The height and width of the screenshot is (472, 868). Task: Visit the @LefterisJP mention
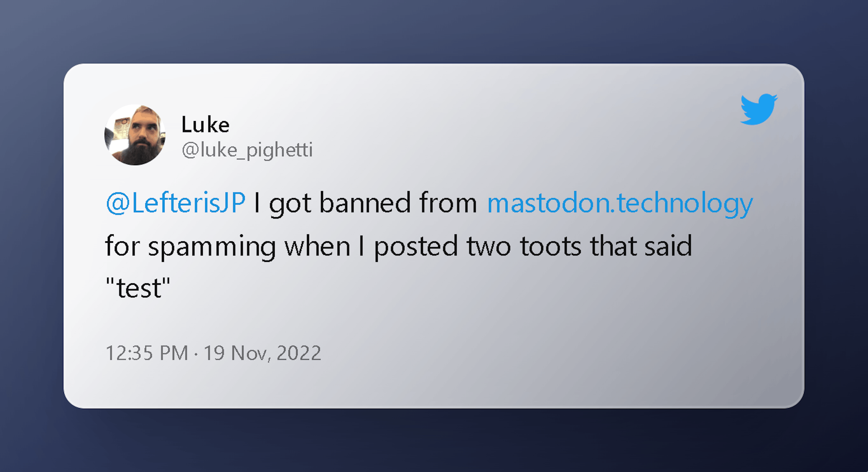coord(176,203)
